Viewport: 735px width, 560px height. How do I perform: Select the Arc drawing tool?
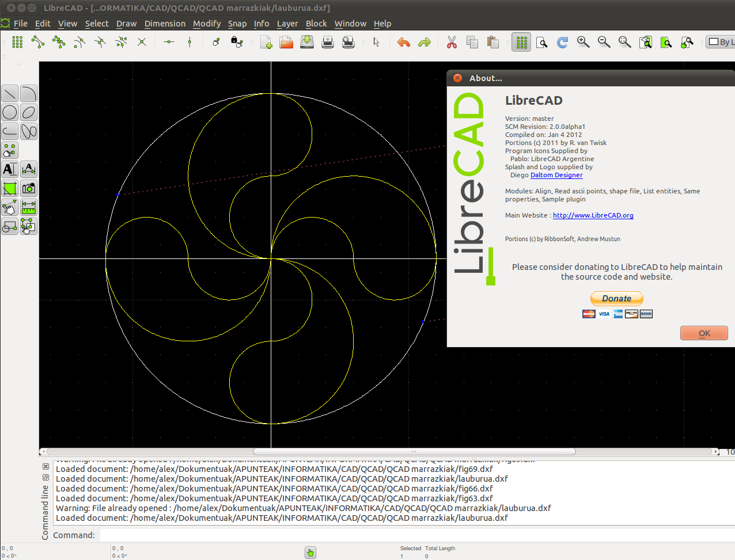29,93
